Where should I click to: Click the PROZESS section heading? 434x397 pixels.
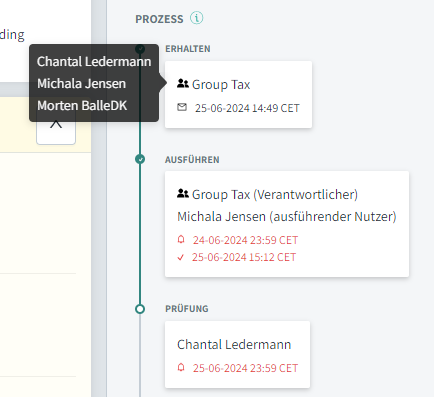pyautogui.click(x=159, y=19)
